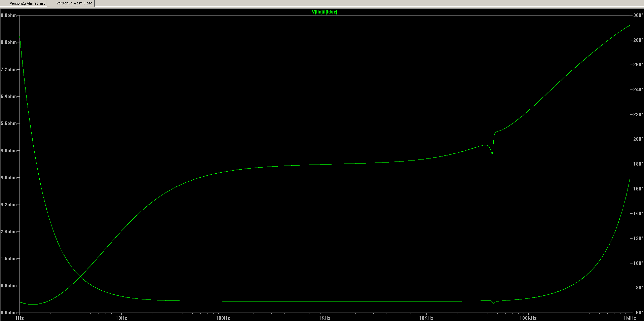Click the 7.2ohm axis value
Viewport: 644px width, 321px height.
click(8, 70)
